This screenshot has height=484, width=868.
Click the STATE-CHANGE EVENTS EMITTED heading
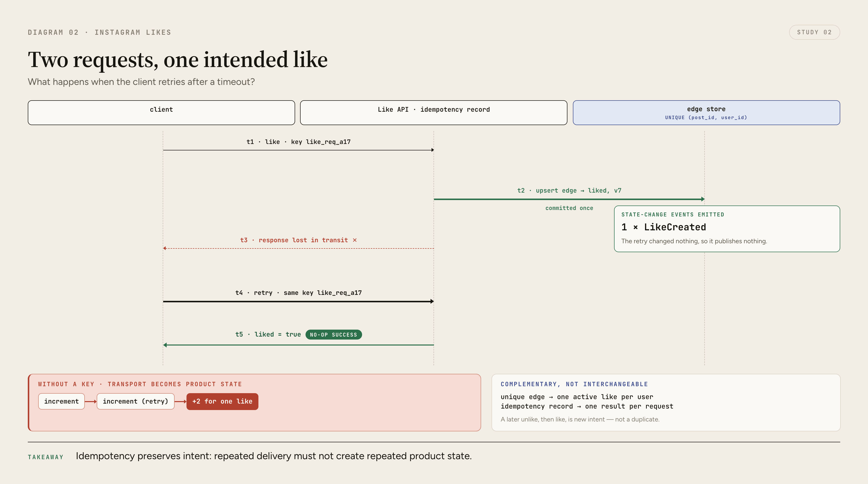point(673,214)
